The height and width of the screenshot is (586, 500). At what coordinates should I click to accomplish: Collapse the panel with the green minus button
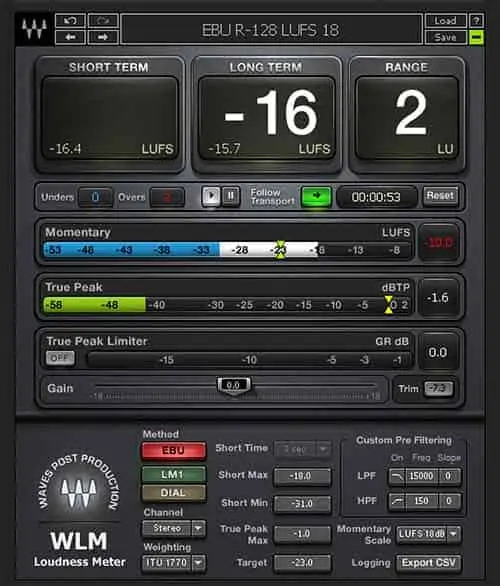(476, 37)
